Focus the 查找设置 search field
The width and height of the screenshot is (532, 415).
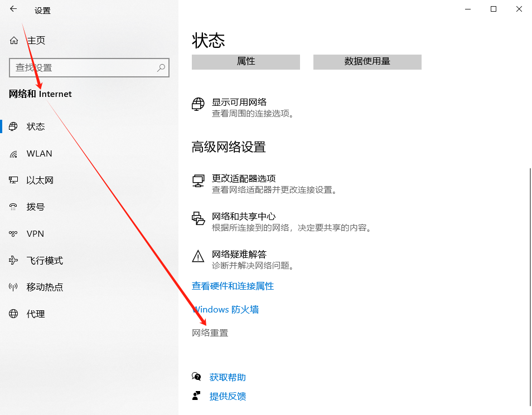point(89,67)
